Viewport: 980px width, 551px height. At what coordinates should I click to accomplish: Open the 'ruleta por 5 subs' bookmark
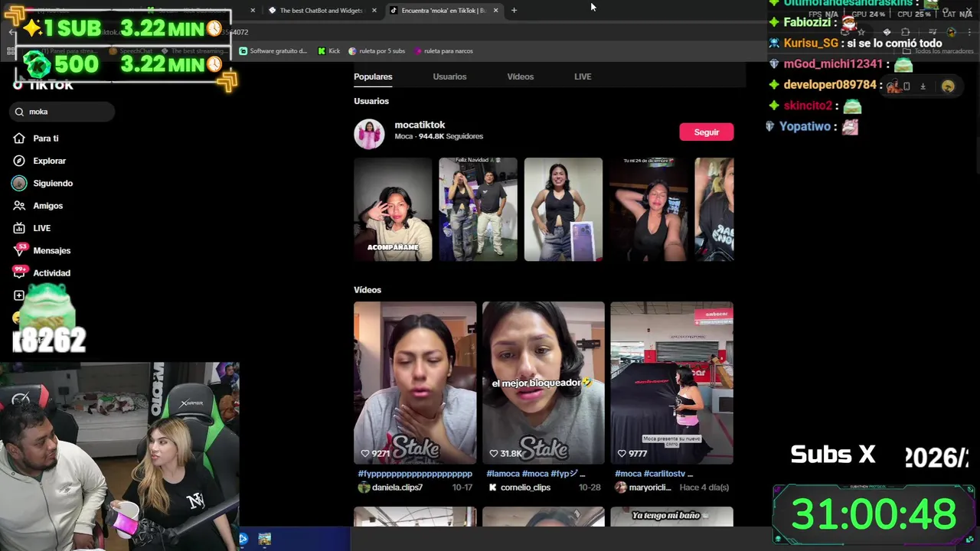point(377,51)
